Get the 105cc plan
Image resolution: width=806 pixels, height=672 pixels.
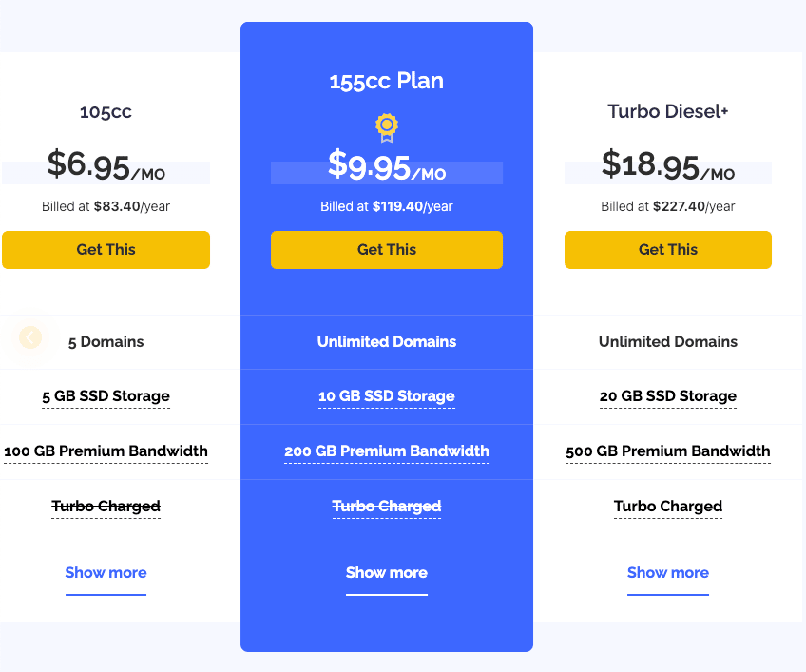tap(106, 250)
